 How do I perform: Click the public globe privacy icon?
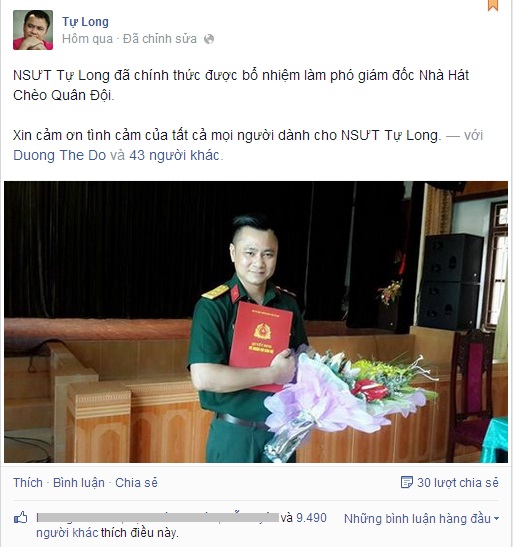click(209, 39)
